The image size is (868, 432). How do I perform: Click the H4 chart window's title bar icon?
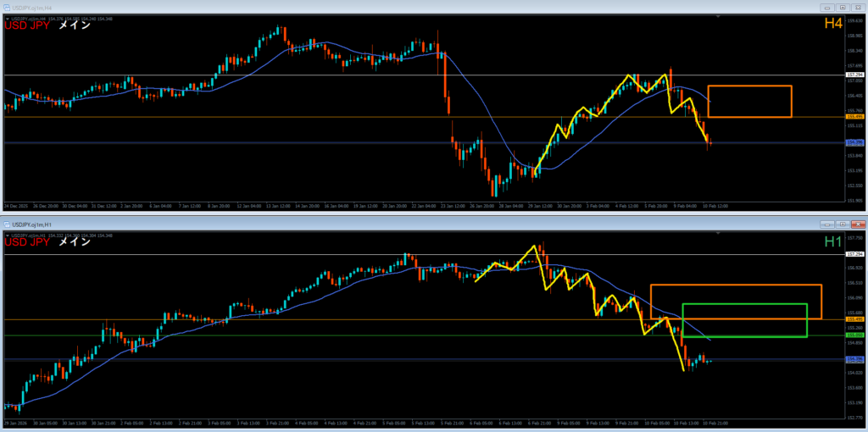coord(7,8)
